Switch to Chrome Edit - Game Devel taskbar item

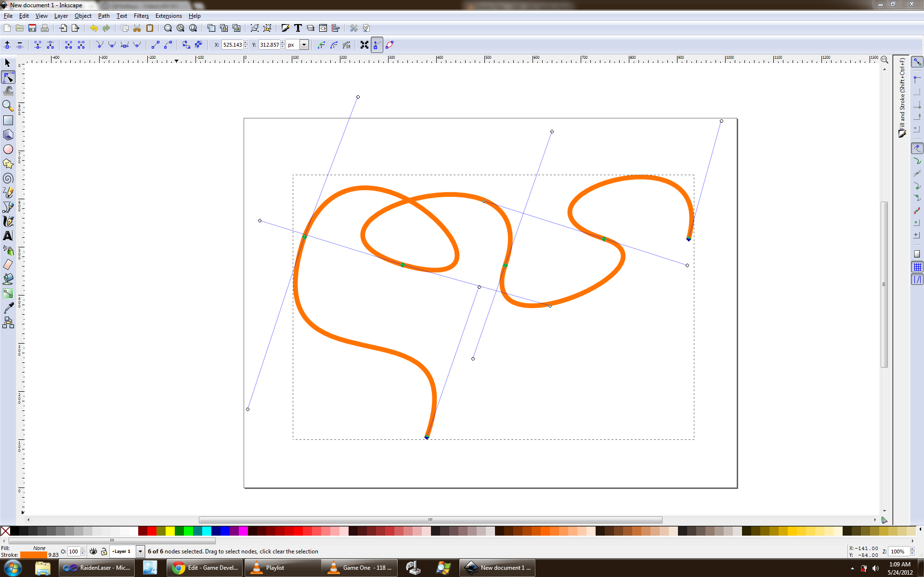205,568
